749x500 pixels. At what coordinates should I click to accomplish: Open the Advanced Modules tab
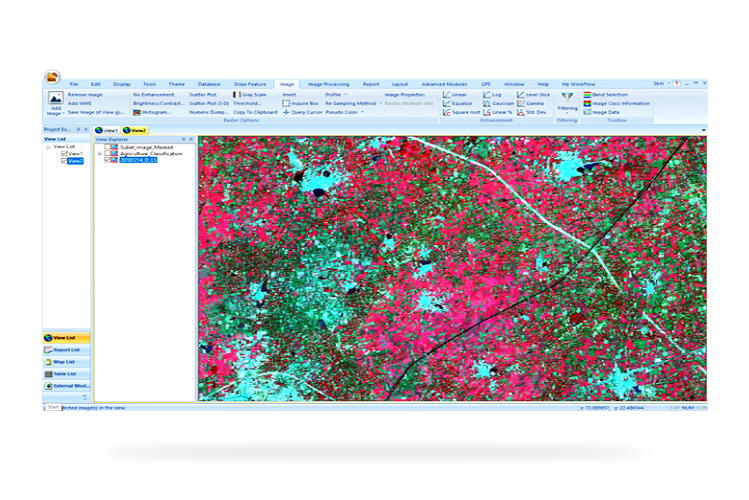tap(444, 84)
